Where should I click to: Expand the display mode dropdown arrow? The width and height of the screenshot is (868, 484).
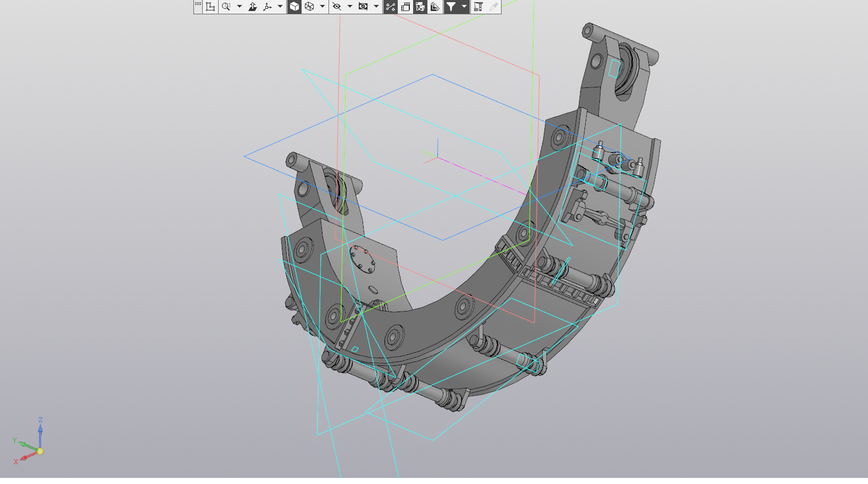click(322, 7)
